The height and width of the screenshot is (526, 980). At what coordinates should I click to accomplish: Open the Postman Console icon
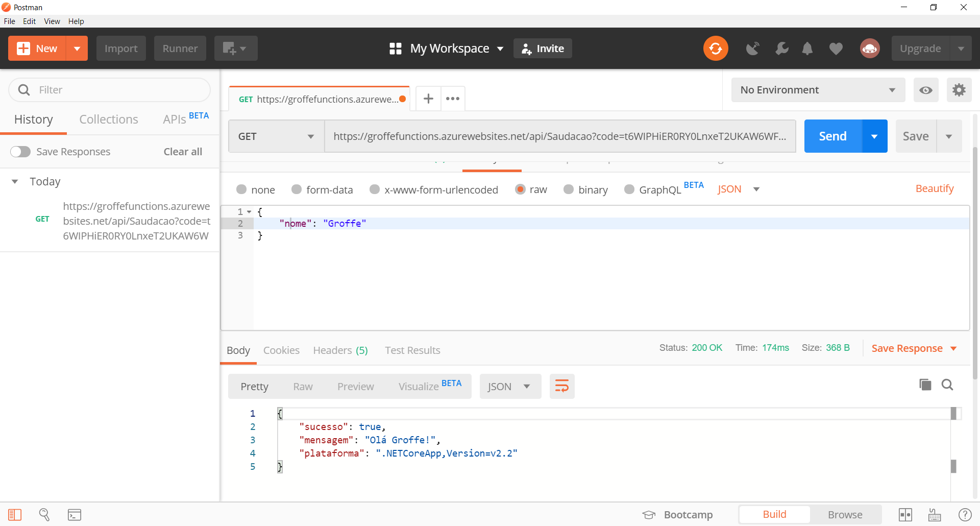tap(74, 515)
